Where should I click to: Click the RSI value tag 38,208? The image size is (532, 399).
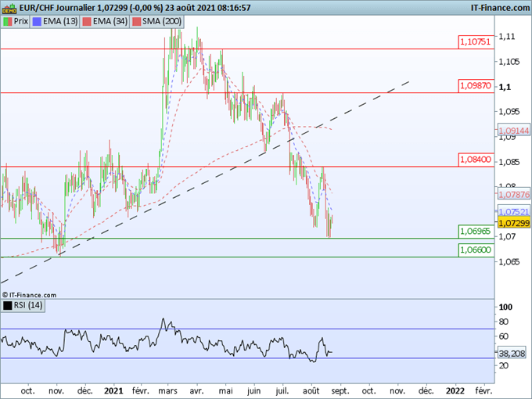(x=512, y=354)
